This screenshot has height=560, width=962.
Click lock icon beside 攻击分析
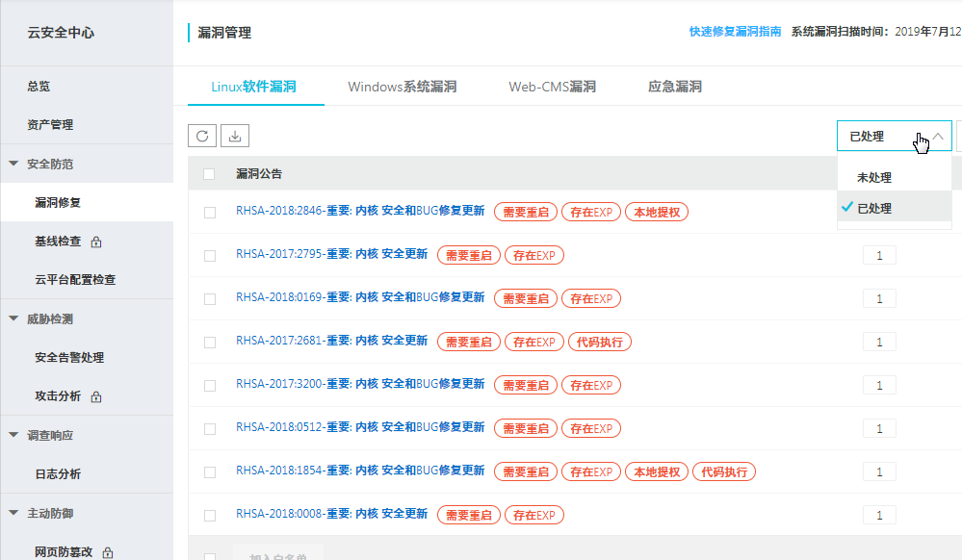(95, 396)
